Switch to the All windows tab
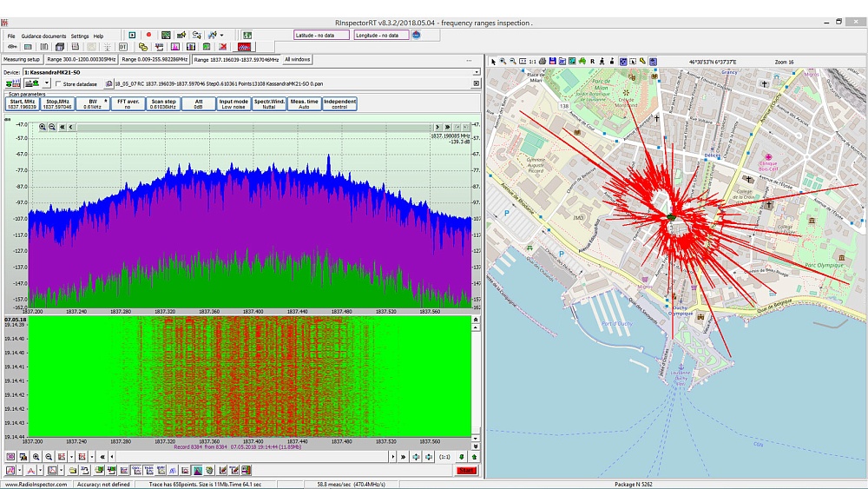This screenshot has width=868, height=489. [x=298, y=60]
